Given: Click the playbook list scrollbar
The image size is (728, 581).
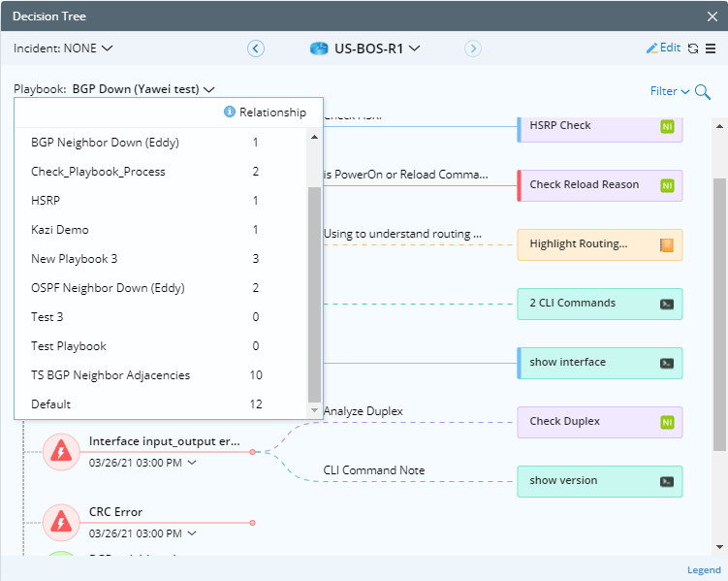Looking at the screenshot, I should 314,291.
